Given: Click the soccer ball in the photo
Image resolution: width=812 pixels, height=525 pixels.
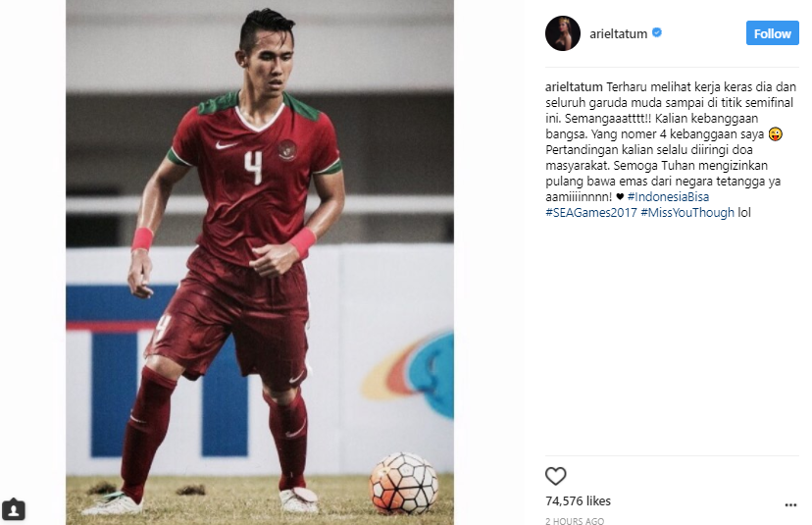Looking at the screenshot, I should [403, 484].
